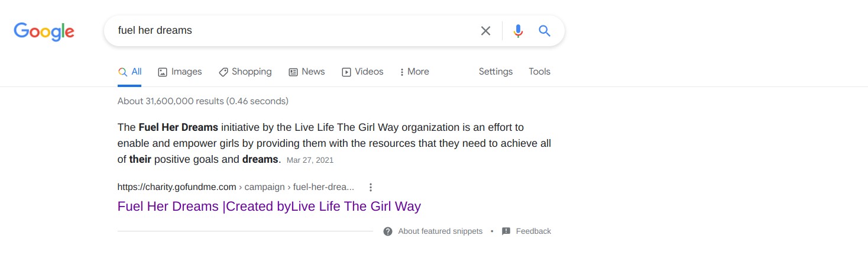The height and width of the screenshot is (264, 868).
Task: Start voice search with the microphone icon
Action: (x=518, y=31)
